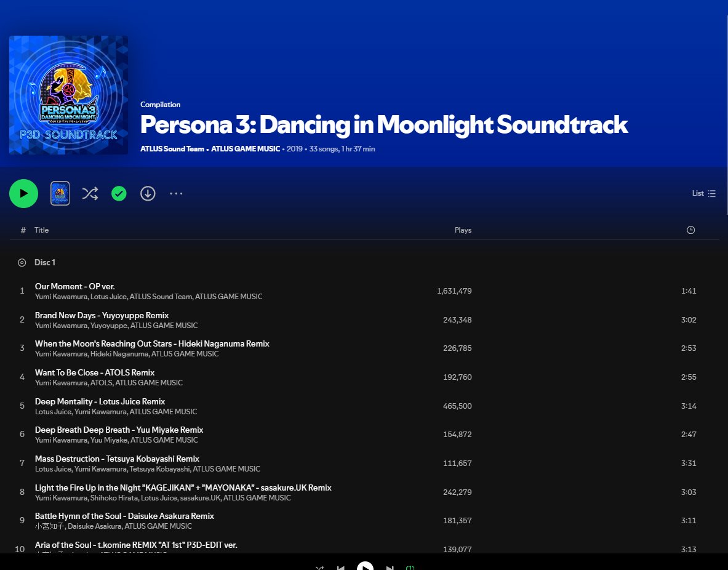Open ATOLS artist link under Want To Be Close

pyautogui.click(x=101, y=383)
